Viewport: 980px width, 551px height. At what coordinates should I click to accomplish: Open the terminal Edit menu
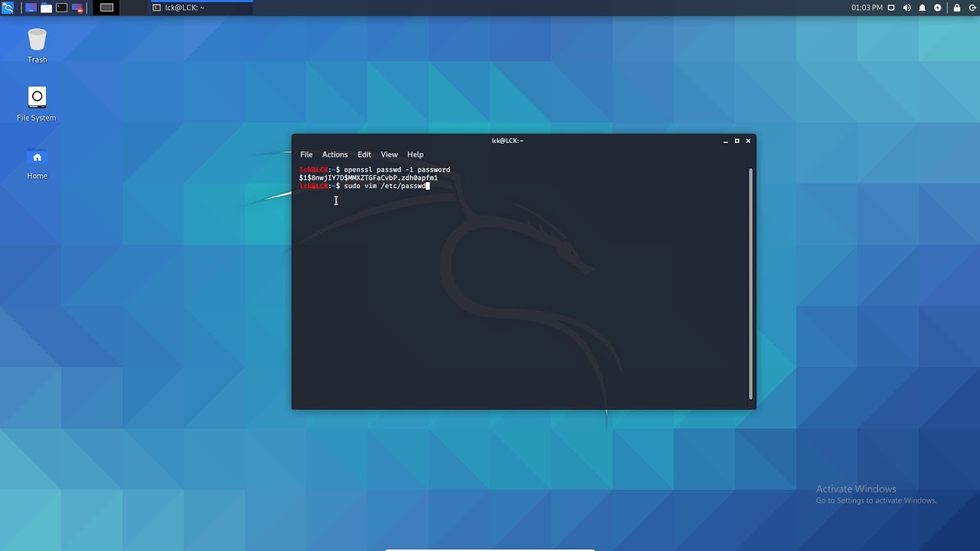pyautogui.click(x=364, y=155)
